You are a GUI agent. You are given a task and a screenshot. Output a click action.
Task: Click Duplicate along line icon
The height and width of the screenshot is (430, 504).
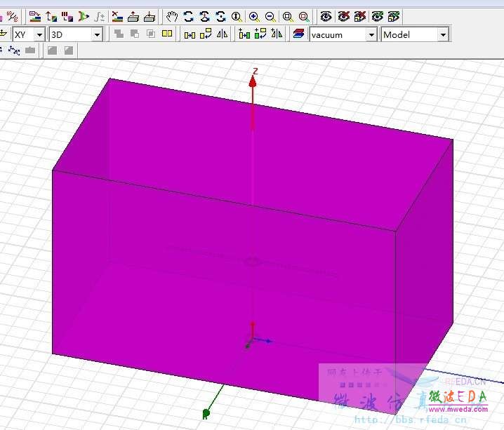(x=244, y=34)
